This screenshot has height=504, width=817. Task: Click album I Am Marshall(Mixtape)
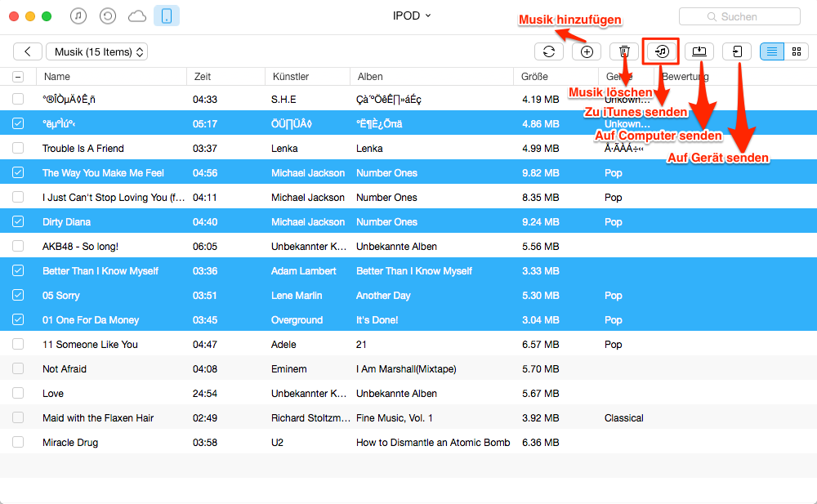[x=406, y=369]
